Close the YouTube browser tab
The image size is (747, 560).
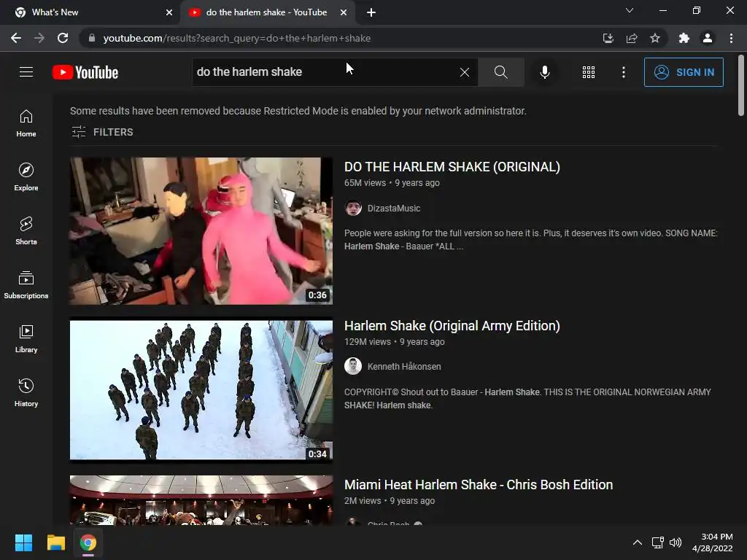344,12
